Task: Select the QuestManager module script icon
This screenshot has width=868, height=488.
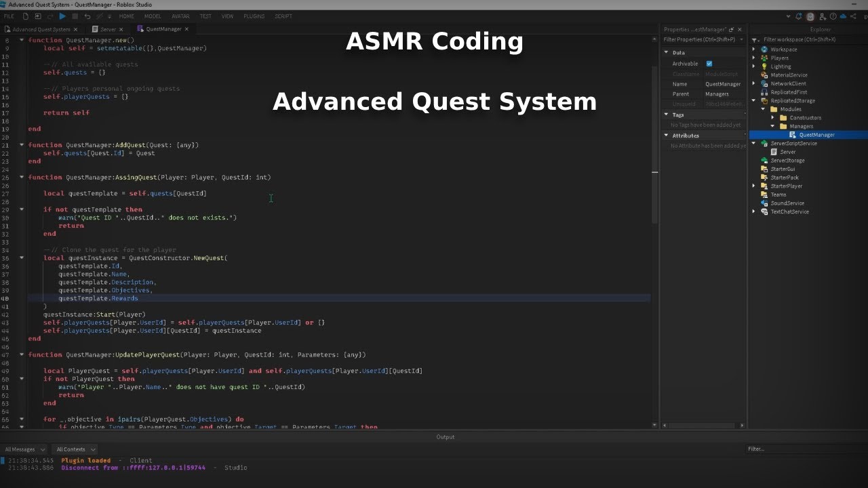Action: pyautogui.click(x=793, y=135)
